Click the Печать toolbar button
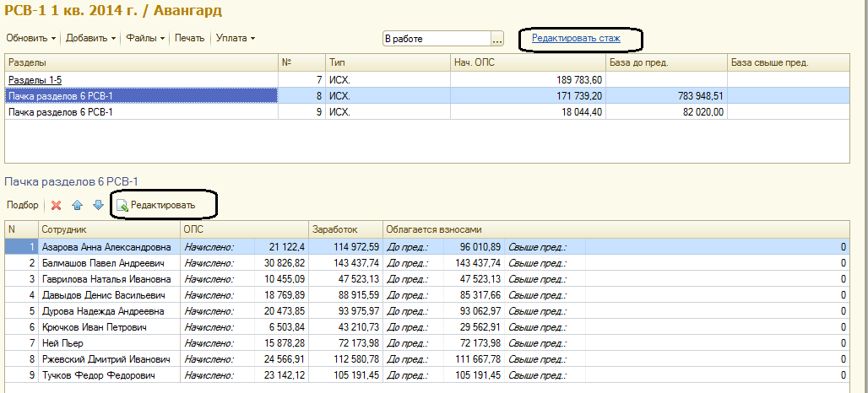868x393 pixels. click(x=190, y=38)
